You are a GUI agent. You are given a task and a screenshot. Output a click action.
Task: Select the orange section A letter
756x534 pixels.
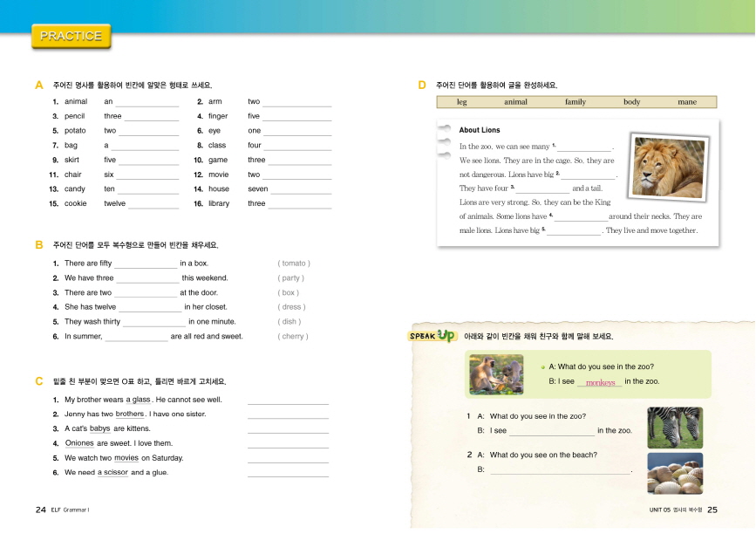pos(39,86)
